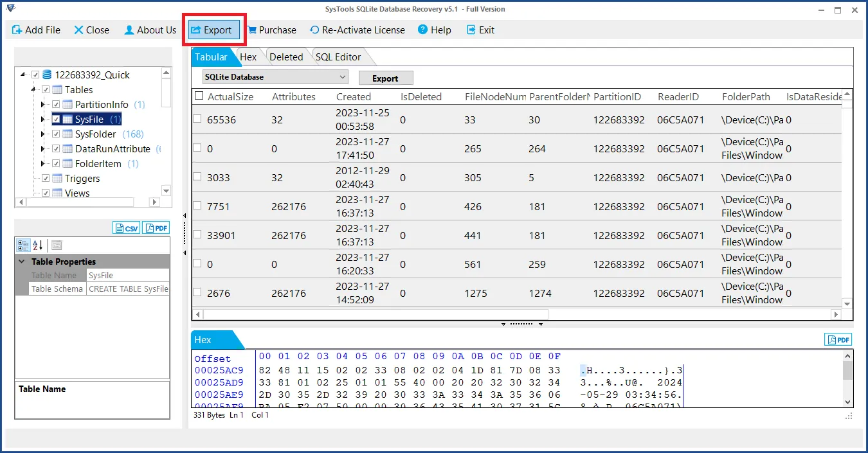The width and height of the screenshot is (868, 453).
Task: Switch to the top Hex tab
Action: (248, 57)
